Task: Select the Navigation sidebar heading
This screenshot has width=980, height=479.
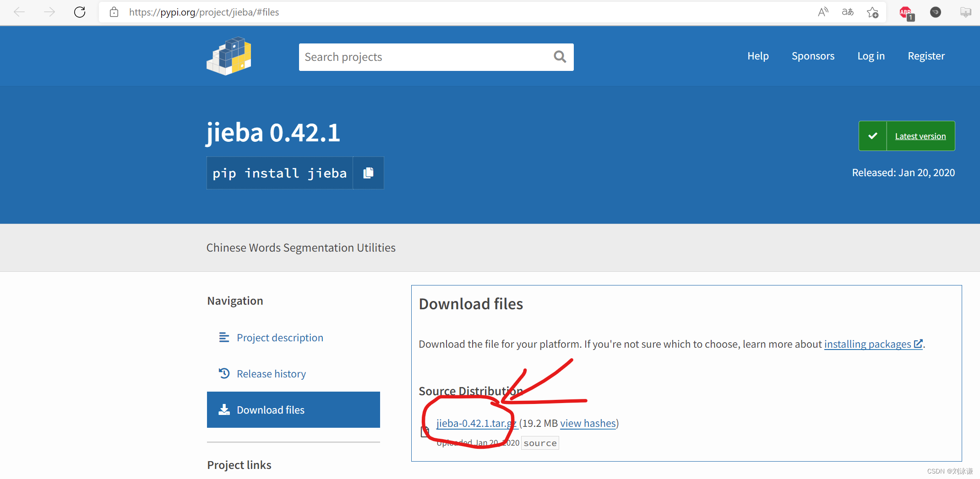Action: tap(235, 301)
